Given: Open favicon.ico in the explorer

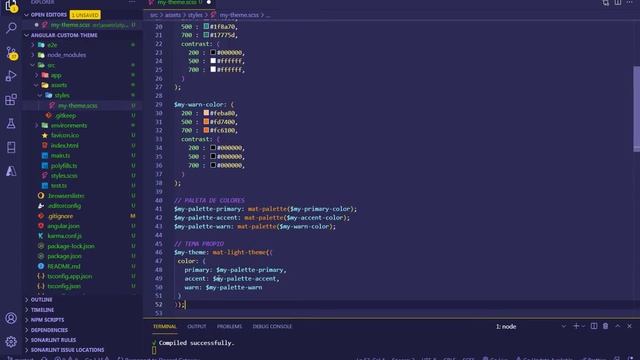Looking at the screenshot, I should [65, 135].
